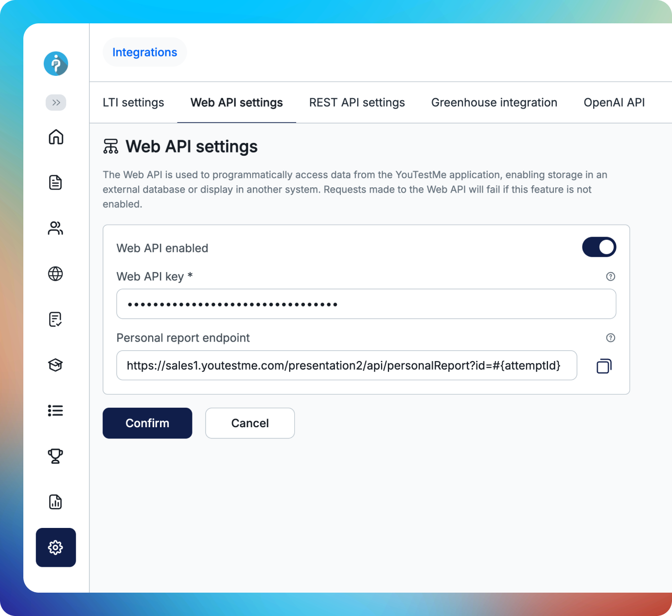Screen dimensions: 672x616
Task: Open the training graduation-cap icon
Action: 55,365
